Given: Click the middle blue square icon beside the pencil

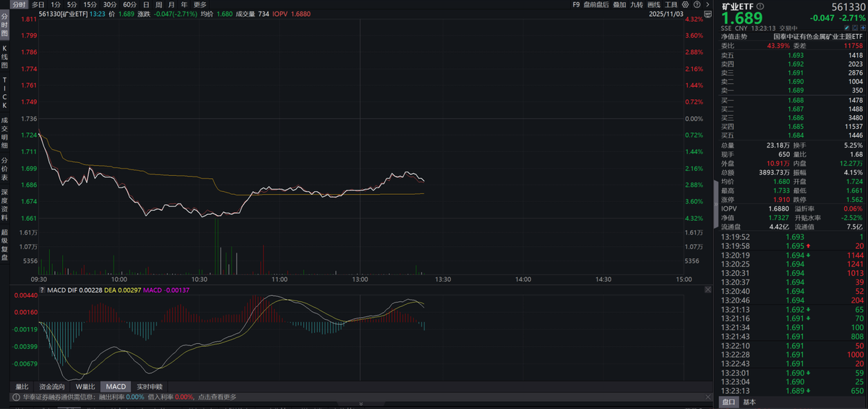Looking at the screenshot, I should tap(854, 27).
